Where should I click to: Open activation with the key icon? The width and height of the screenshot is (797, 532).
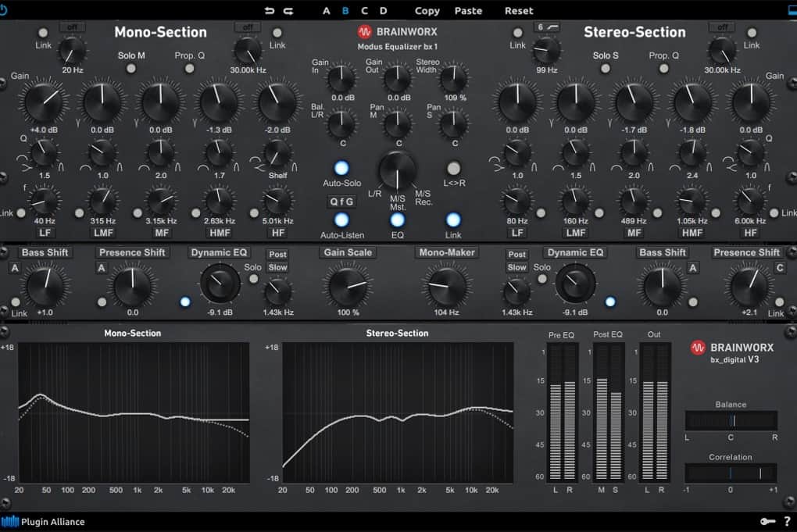pos(767,521)
